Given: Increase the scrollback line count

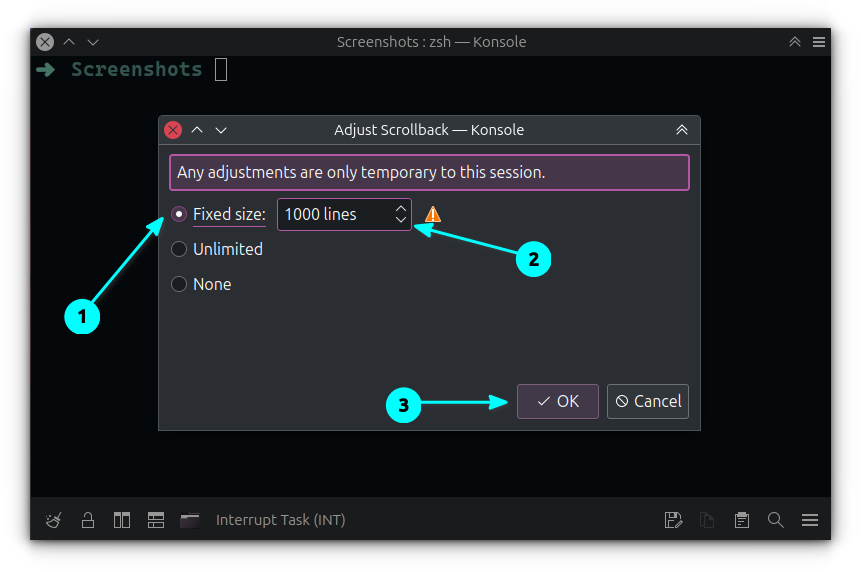Looking at the screenshot, I should coord(401,209).
